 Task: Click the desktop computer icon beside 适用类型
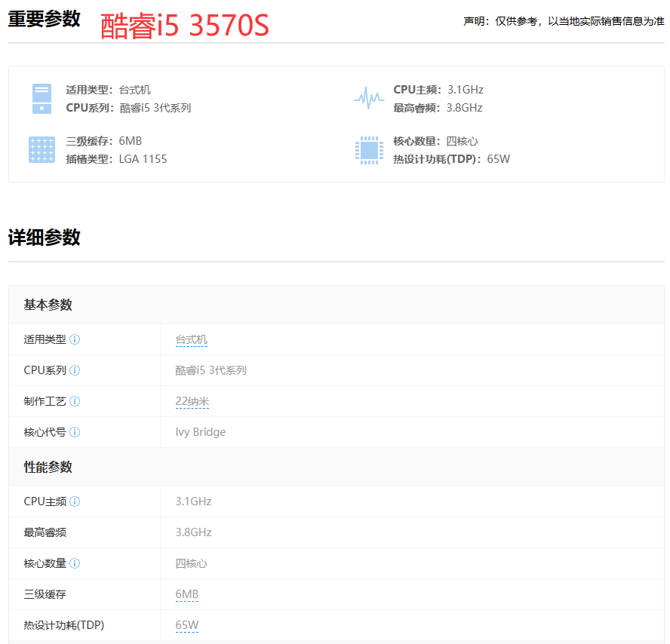(42, 99)
